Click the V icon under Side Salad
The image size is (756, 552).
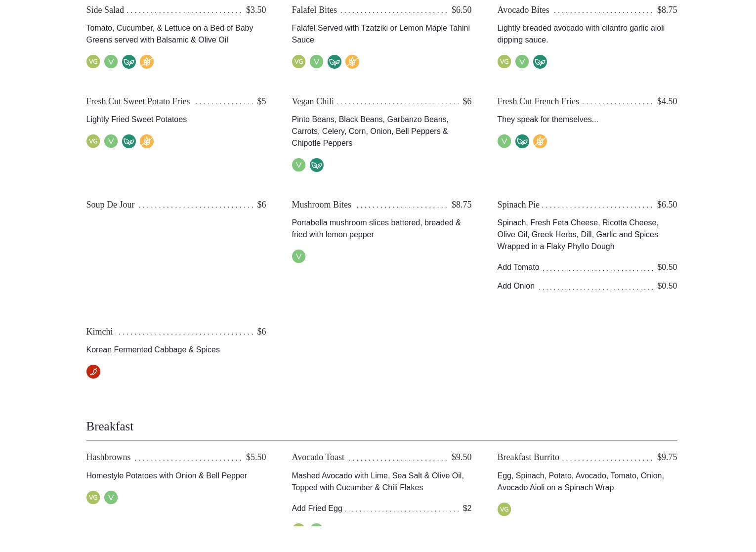tap(111, 62)
